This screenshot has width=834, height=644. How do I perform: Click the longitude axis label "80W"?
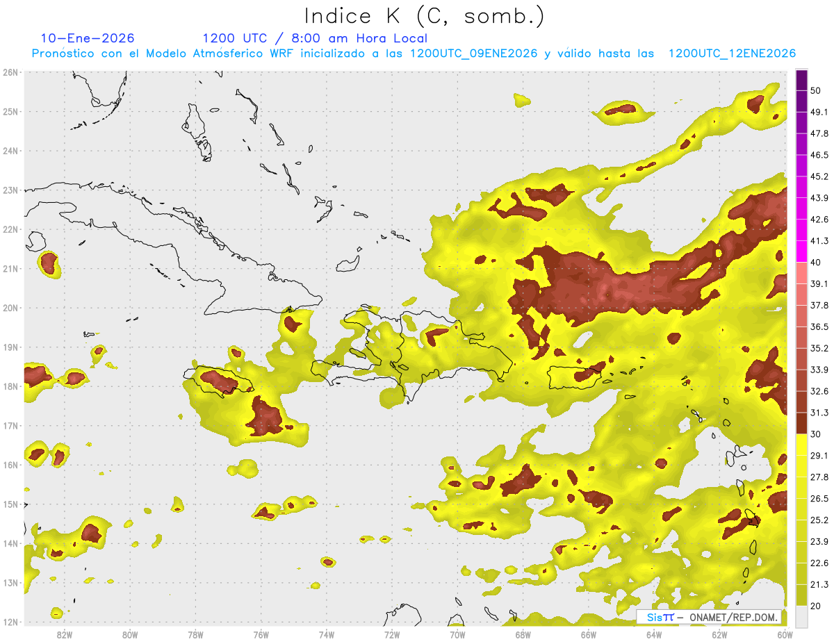pyautogui.click(x=130, y=635)
